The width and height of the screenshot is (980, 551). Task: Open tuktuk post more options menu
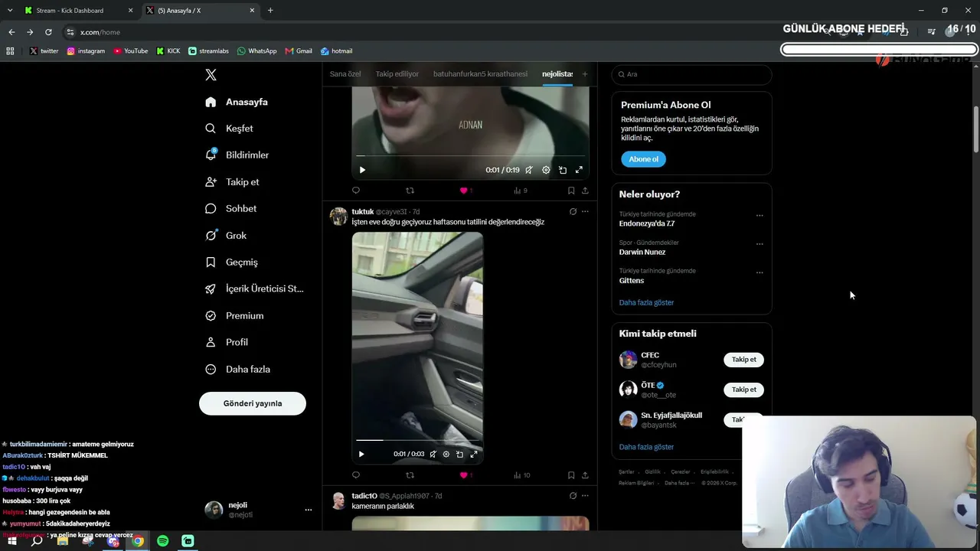585,211
